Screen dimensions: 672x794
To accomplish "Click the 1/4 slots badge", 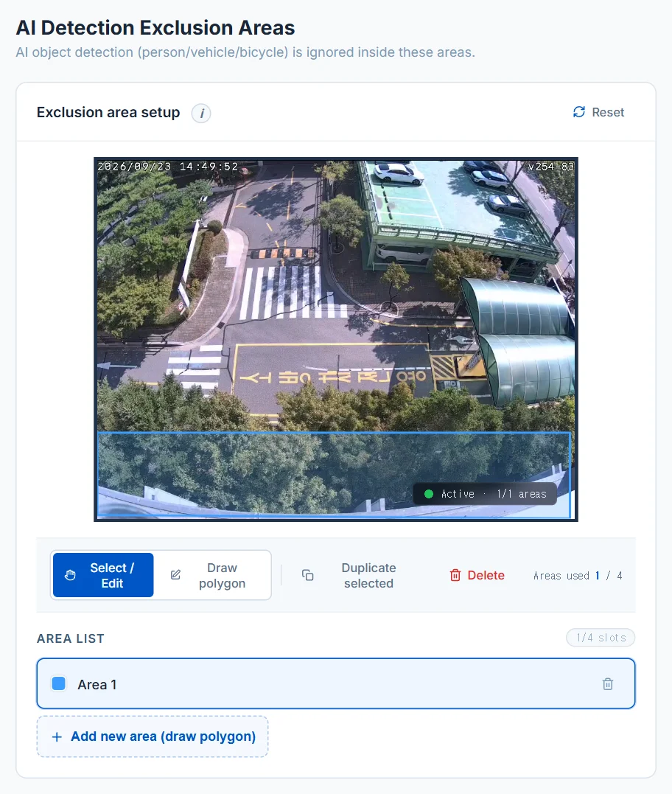I will (601, 638).
